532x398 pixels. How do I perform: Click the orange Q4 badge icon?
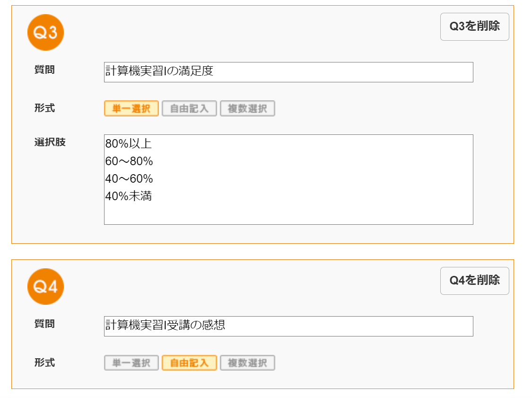(45, 287)
